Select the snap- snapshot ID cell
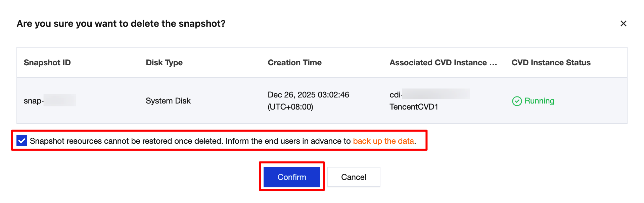This screenshot has height=203, width=644. 34,101
